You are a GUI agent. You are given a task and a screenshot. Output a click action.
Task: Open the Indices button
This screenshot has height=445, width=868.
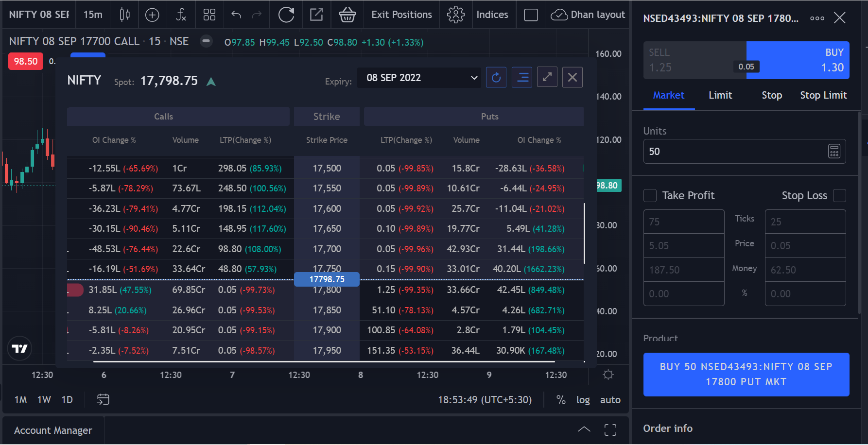pos(492,15)
